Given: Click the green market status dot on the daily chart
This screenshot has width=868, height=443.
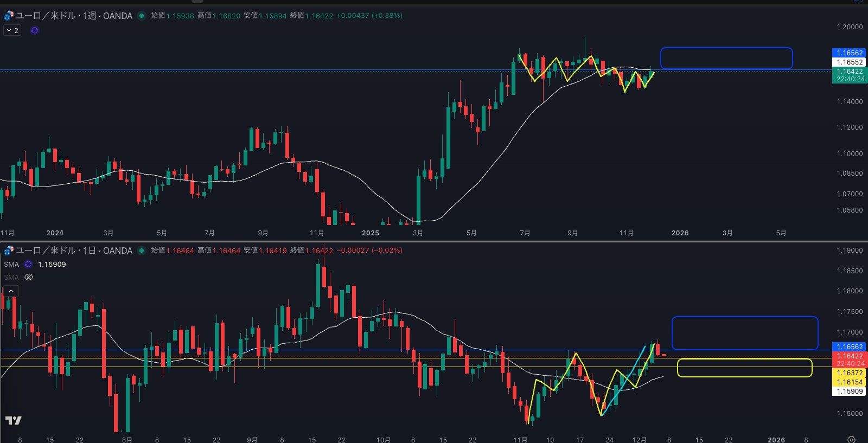Looking at the screenshot, I should coord(142,251).
